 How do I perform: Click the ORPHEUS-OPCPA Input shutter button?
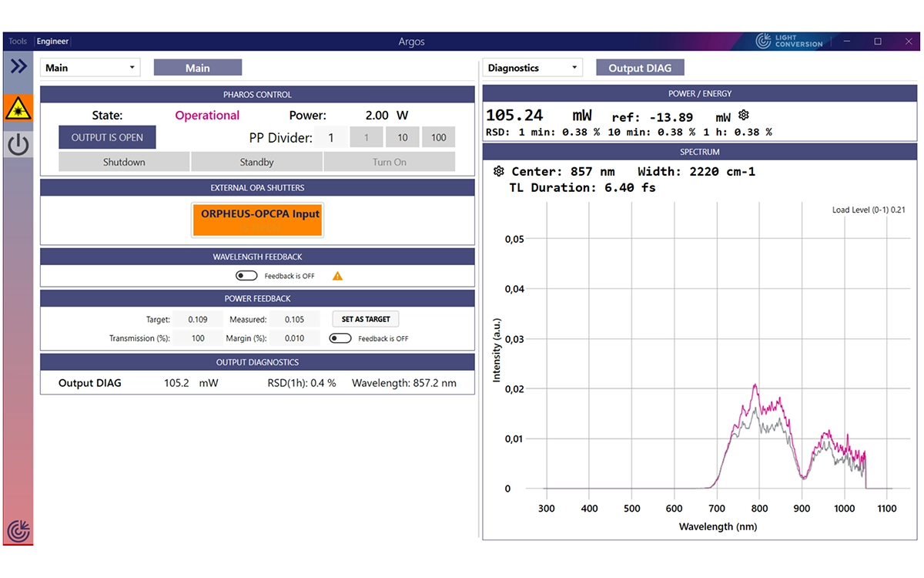pos(257,220)
